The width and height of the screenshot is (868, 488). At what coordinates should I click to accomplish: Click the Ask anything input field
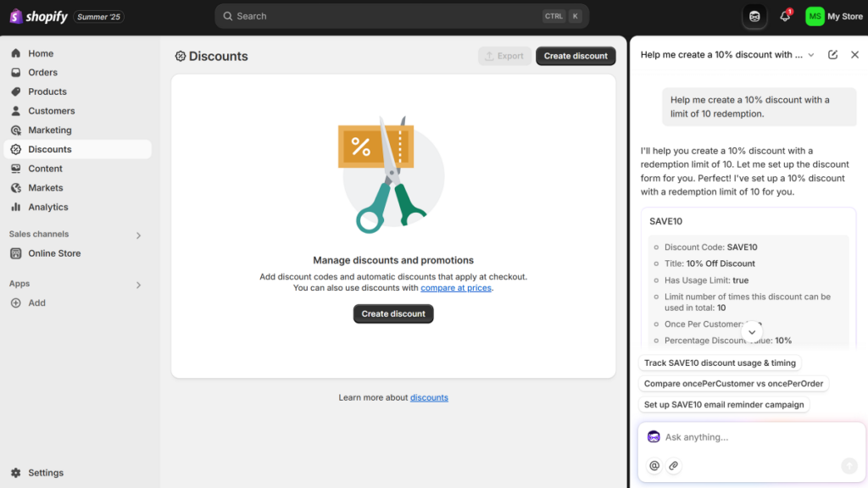(746, 437)
